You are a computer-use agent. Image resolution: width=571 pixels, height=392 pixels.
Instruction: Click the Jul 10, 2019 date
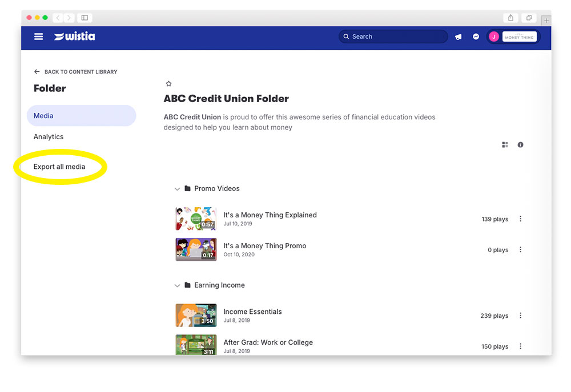(x=238, y=224)
